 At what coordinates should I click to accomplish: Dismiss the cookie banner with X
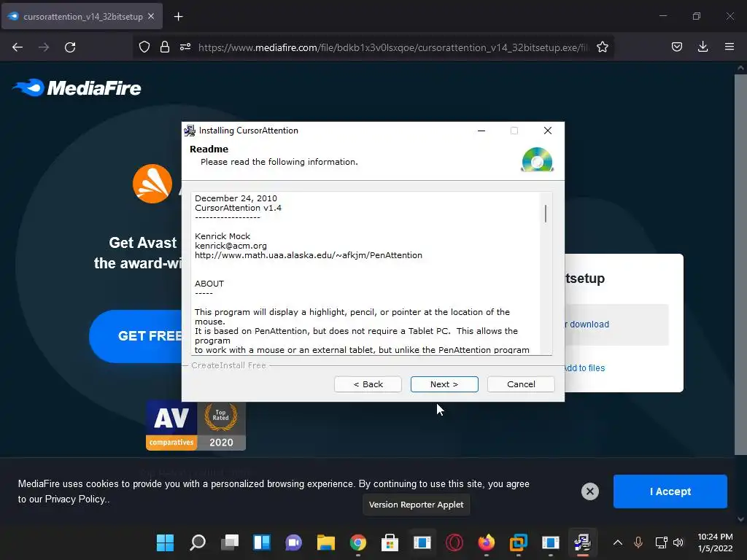(589, 491)
